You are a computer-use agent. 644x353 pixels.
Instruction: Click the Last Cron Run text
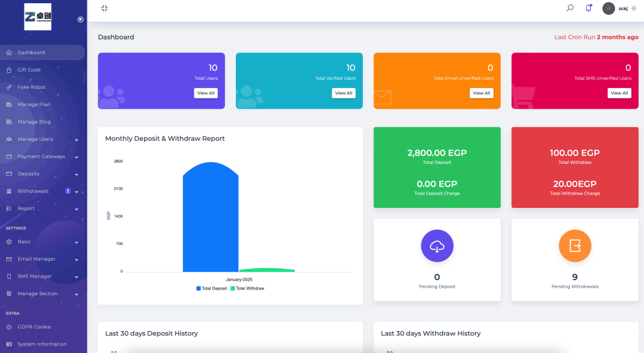point(596,37)
